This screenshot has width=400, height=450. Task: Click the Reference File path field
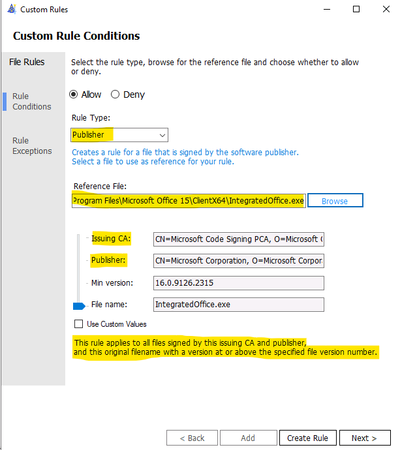(x=189, y=201)
